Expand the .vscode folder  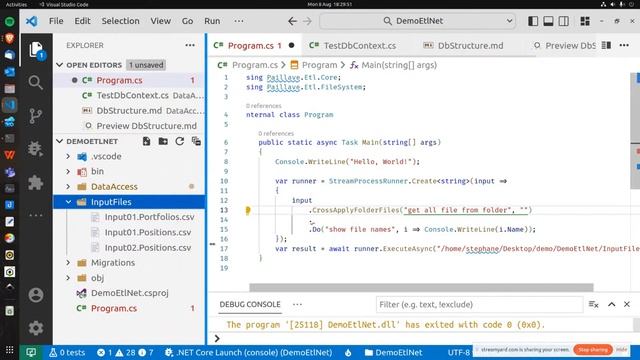click(68, 156)
